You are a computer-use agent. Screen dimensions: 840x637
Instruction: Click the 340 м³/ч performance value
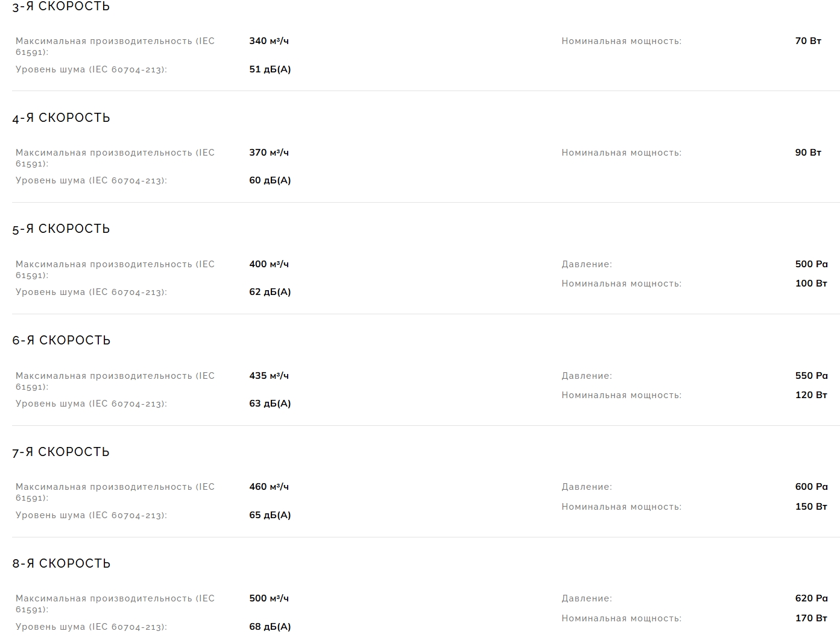[269, 41]
